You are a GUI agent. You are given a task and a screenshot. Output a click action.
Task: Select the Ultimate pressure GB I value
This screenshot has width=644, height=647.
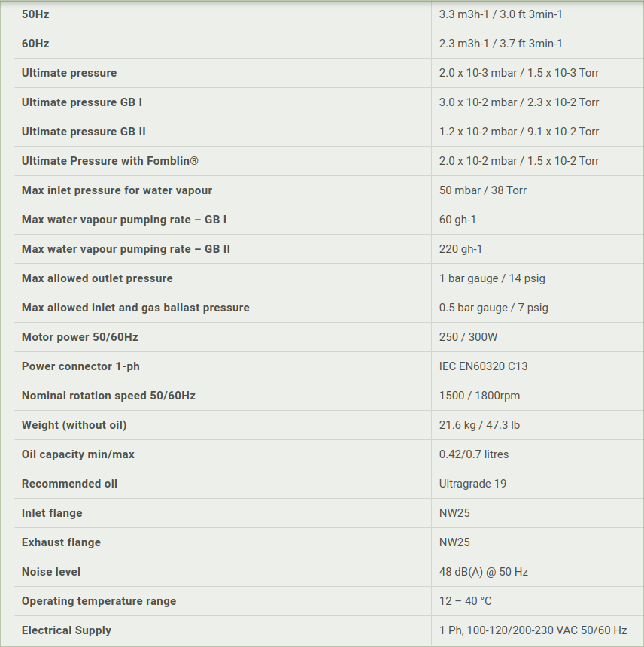518,102
